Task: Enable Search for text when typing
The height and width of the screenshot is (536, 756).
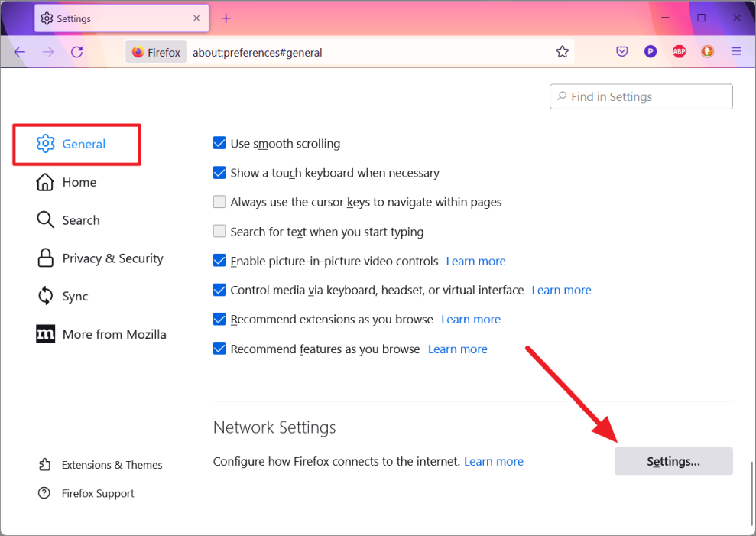Action: (x=219, y=232)
